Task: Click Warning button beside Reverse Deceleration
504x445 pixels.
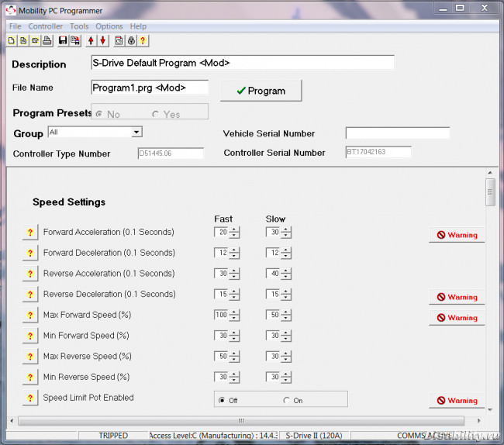Action: [x=457, y=297]
